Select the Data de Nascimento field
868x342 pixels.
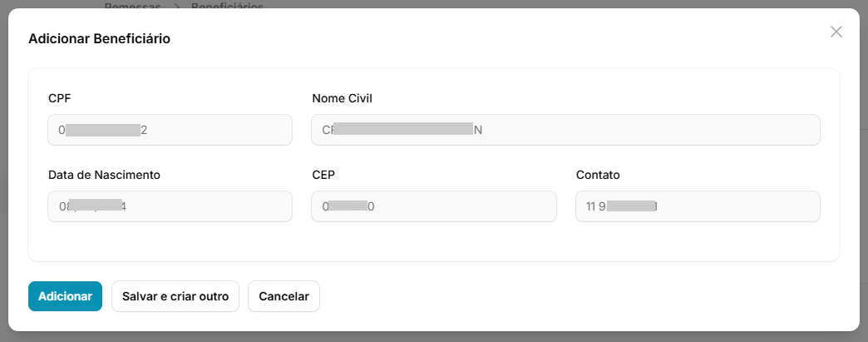[x=170, y=206]
